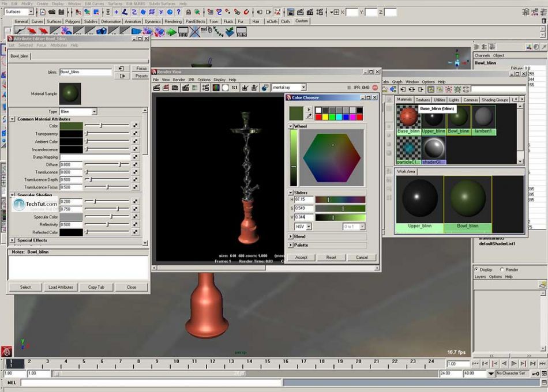Click Load Attributes button
The width and height of the screenshot is (548, 392).
(x=61, y=287)
